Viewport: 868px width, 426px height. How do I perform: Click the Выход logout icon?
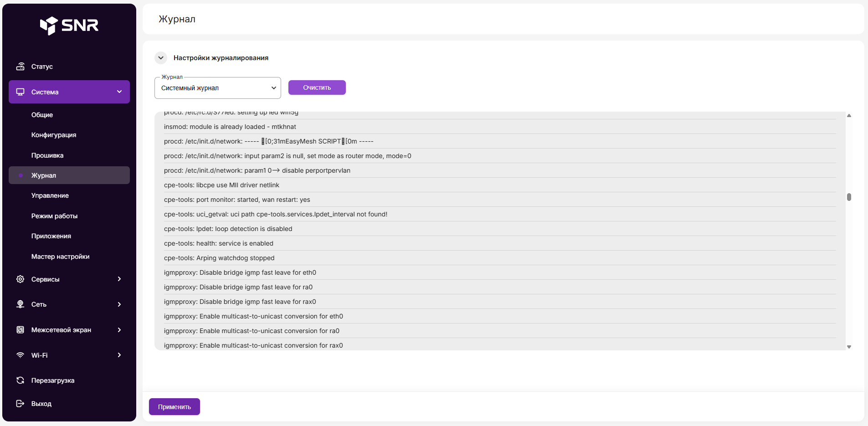click(21, 404)
